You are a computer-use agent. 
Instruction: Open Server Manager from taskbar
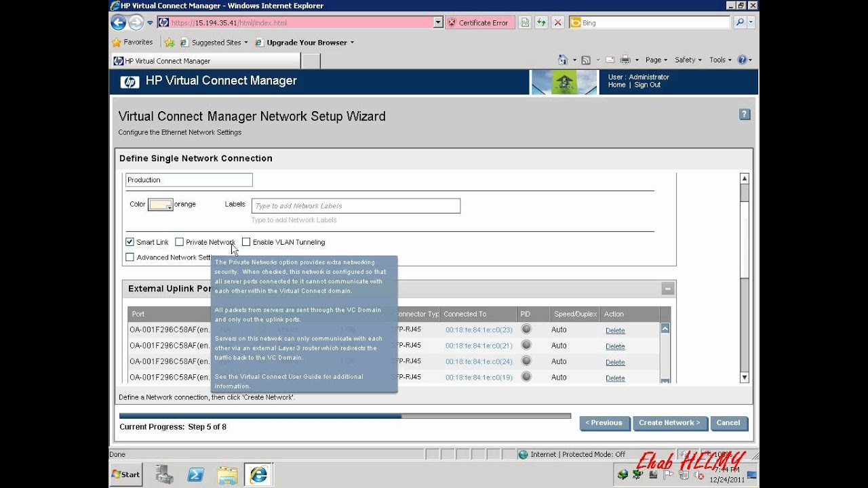click(x=164, y=474)
